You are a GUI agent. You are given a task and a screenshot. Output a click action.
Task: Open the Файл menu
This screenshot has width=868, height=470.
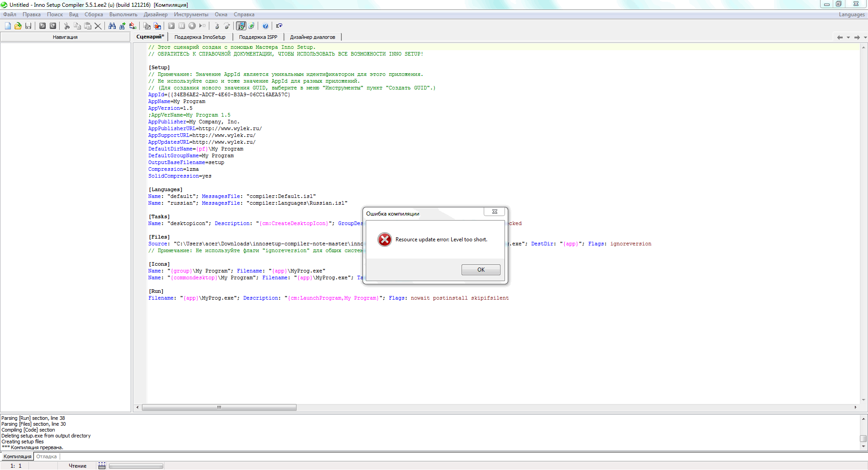(10, 14)
